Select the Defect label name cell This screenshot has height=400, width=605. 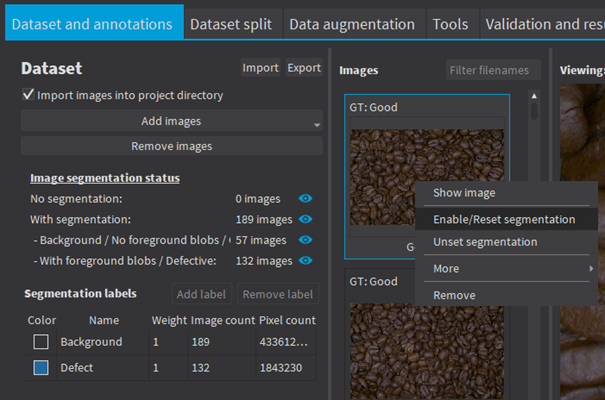click(103, 368)
